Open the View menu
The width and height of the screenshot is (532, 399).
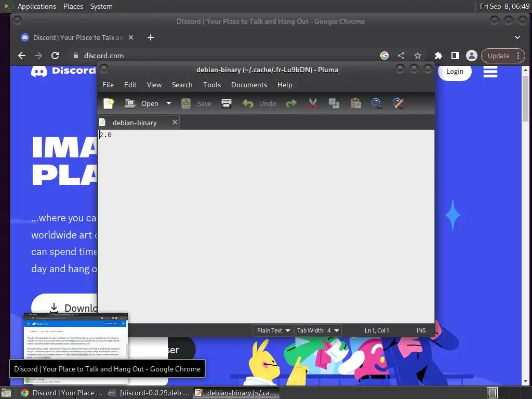pos(154,85)
